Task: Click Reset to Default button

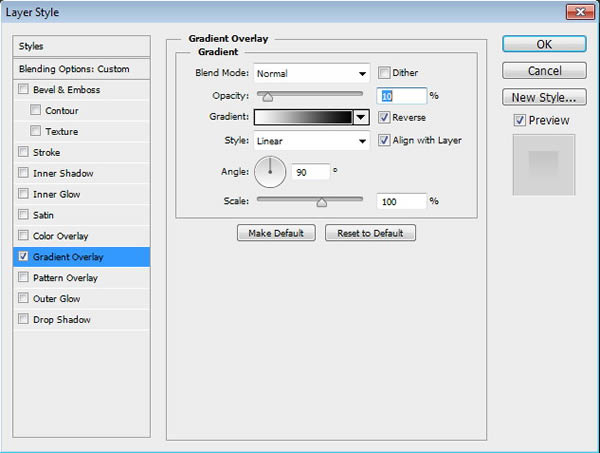Action: pyautogui.click(x=369, y=233)
